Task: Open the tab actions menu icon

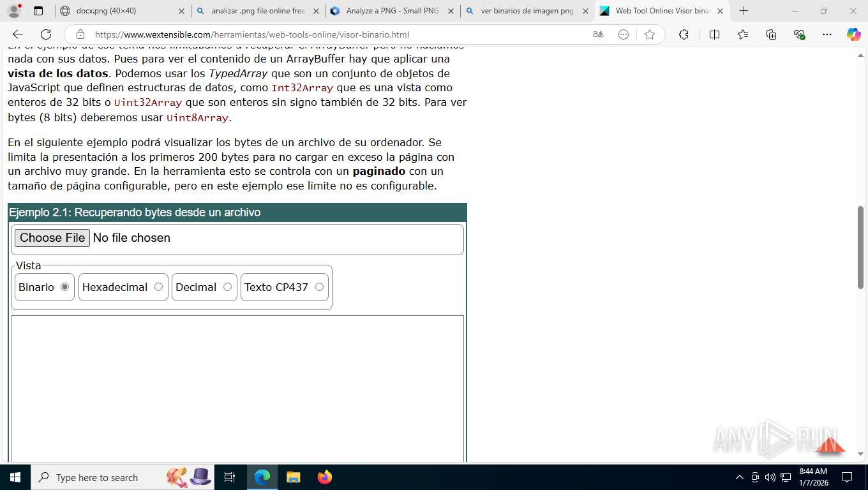Action: click(38, 11)
